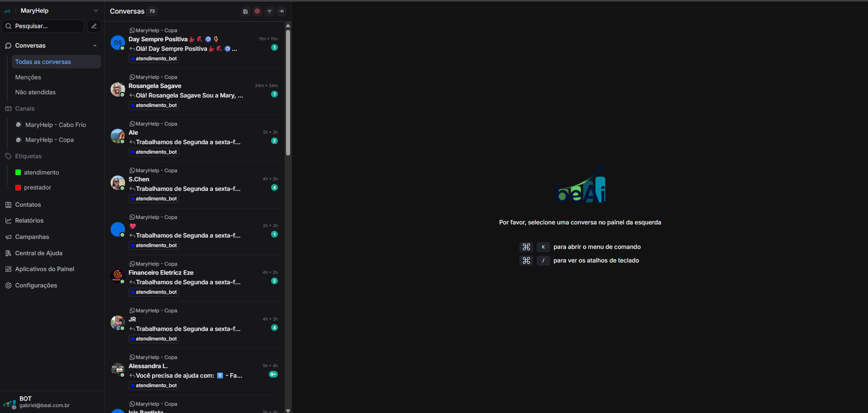
Task: Open the conversation filter icon
Action: (x=269, y=11)
